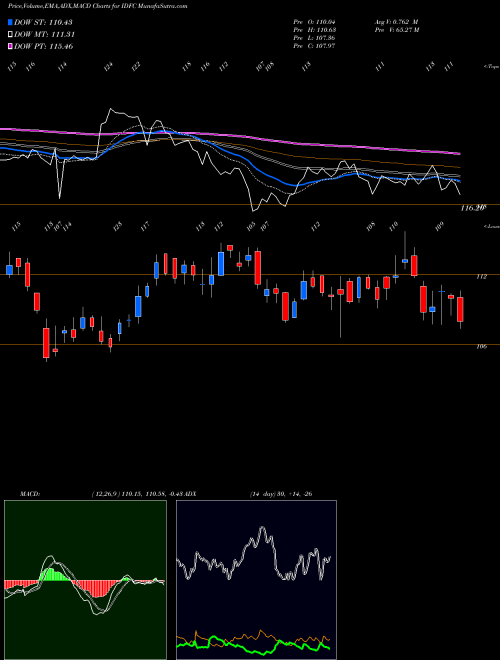Click the chart title mentioning MunafaSutra.com
Image resolution: width=500 pixels, height=660 pixels.
pos(98,6)
